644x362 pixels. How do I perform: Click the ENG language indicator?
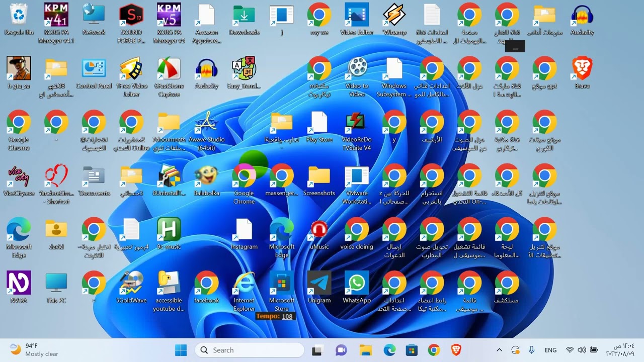pos(550,350)
